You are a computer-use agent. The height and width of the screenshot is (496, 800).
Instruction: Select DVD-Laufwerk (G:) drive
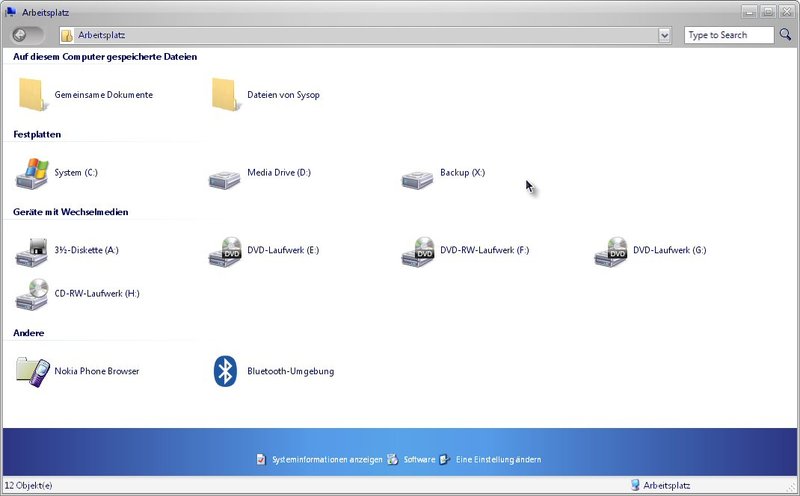pyautogui.click(x=611, y=251)
